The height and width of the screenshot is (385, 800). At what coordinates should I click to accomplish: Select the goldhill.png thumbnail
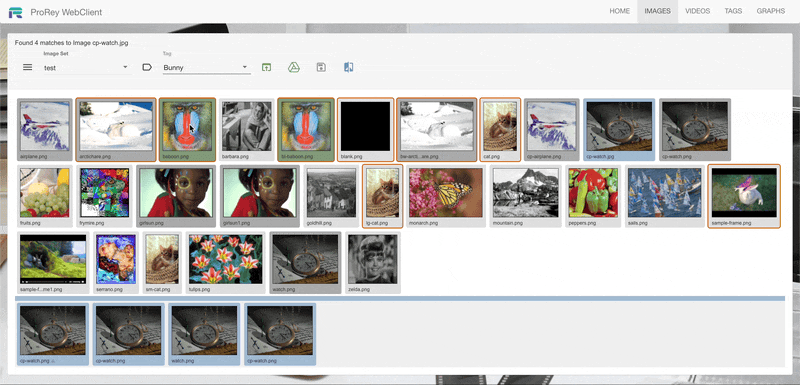[331, 196]
